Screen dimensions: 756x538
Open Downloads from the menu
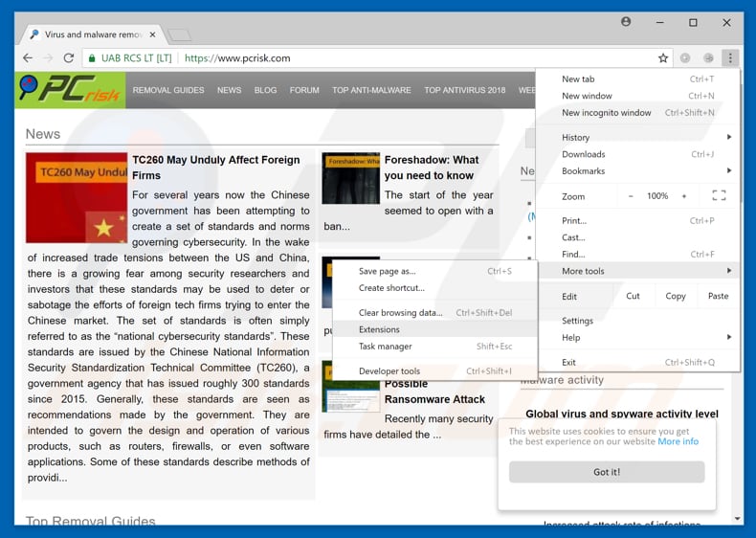(637, 154)
